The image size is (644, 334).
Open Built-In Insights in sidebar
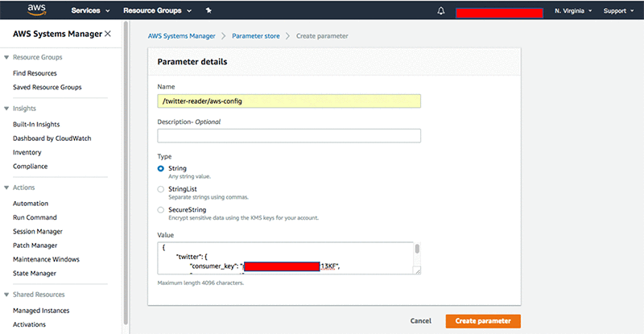tap(36, 125)
